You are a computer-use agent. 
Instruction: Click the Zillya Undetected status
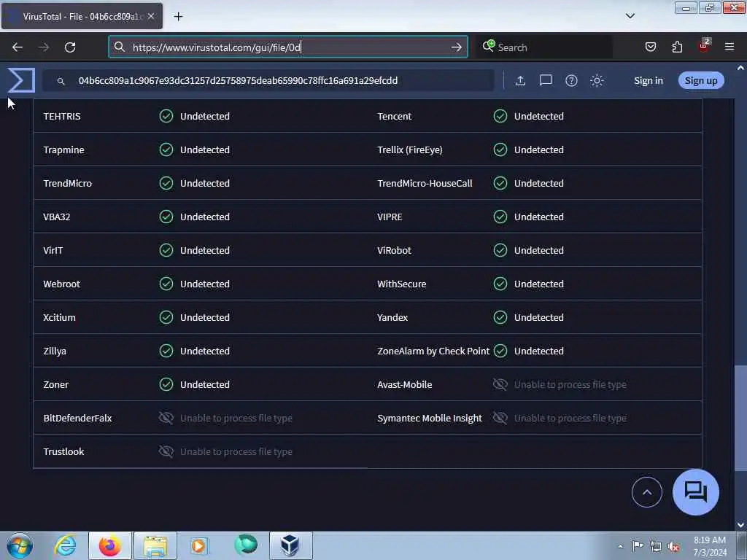point(205,351)
